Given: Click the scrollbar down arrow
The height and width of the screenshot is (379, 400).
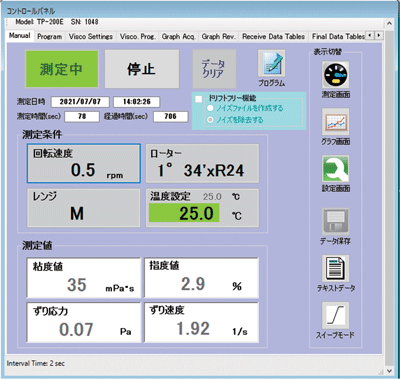Looking at the screenshot, I should tap(389, 371).
